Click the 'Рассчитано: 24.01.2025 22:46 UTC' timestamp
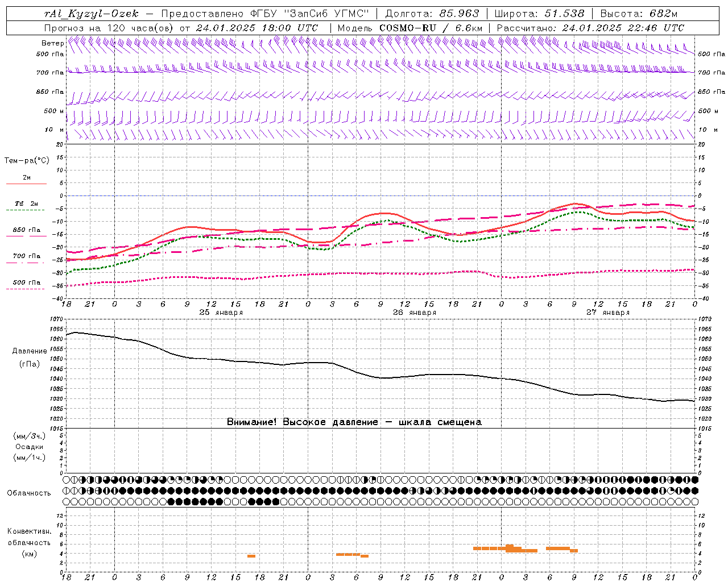 (590, 28)
